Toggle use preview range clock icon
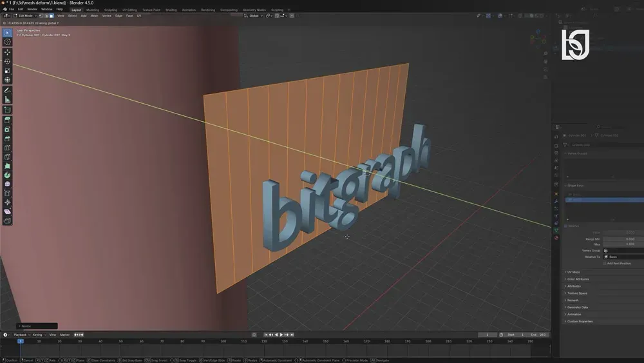This screenshot has height=363, width=644. (501, 335)
